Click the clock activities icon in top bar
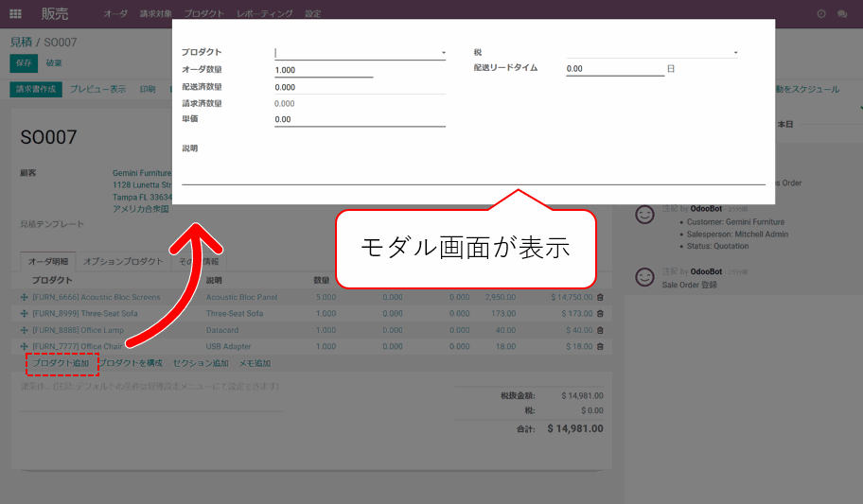 [819, 14]
